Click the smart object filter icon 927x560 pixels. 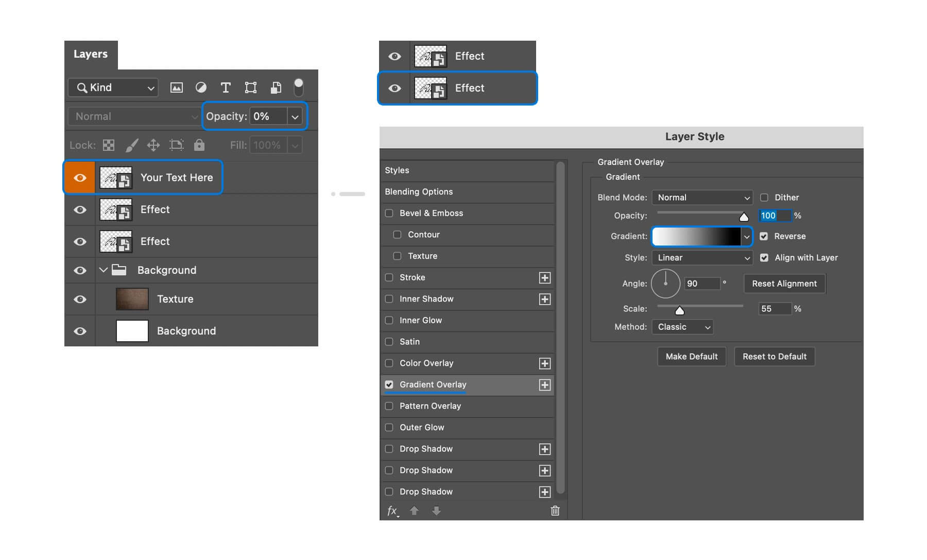276,87
